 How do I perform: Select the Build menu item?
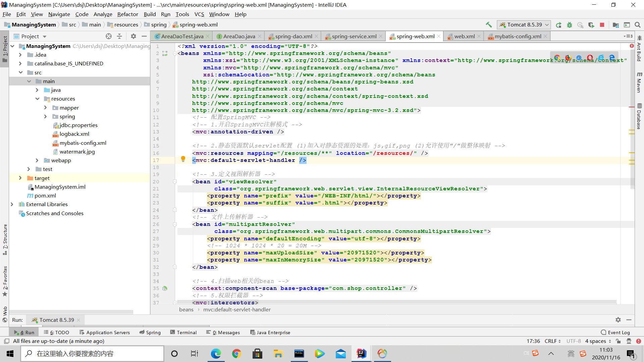150,14
